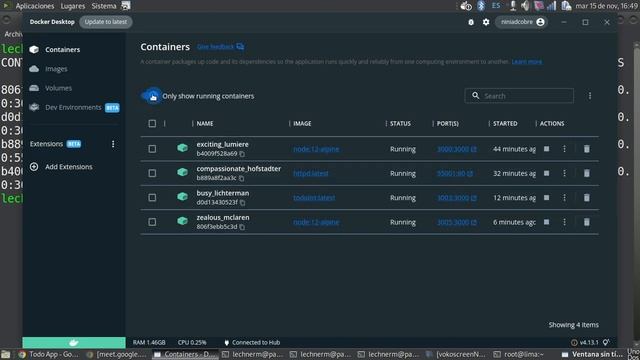Sort containers by NAME column header
The height and width of the screenshot is (360, 640).
(205, 123)
